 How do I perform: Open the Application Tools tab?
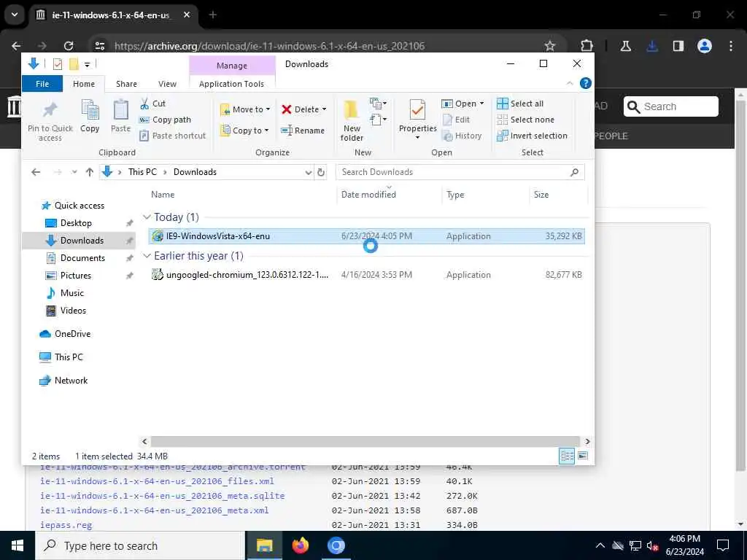click(231, 84)
